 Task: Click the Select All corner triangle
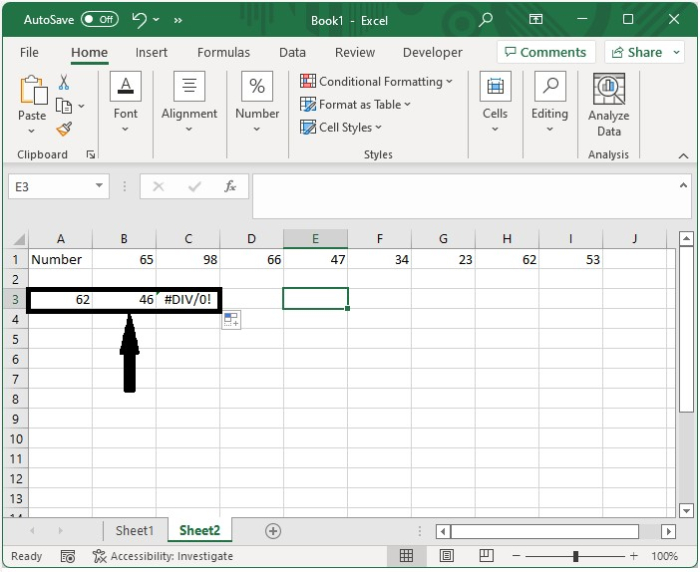pos(18,240)
